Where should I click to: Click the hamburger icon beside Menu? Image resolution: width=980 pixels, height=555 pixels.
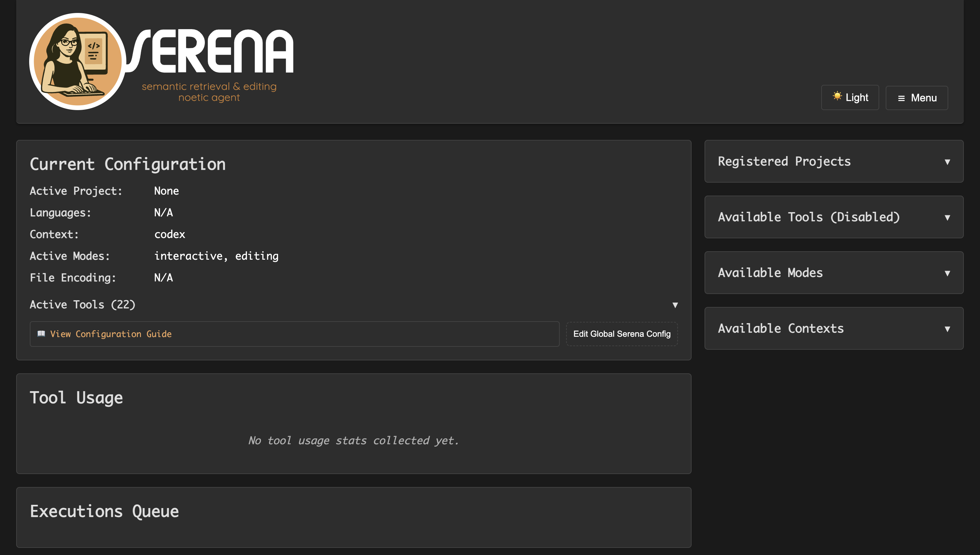pos(901,98)
